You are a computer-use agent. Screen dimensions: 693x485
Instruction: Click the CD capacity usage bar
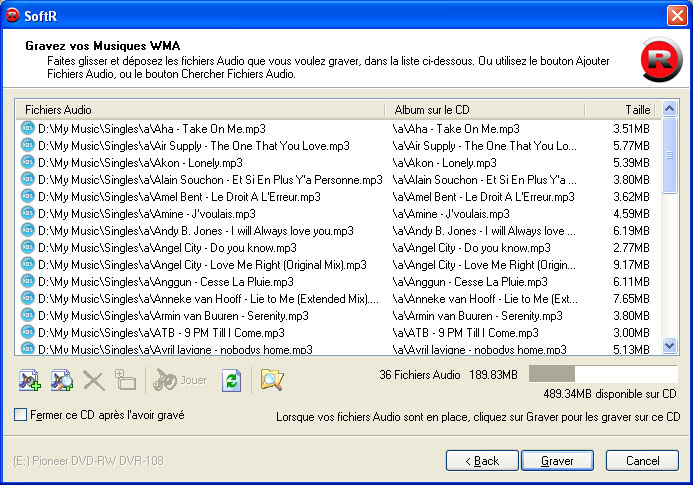(603, 374)
